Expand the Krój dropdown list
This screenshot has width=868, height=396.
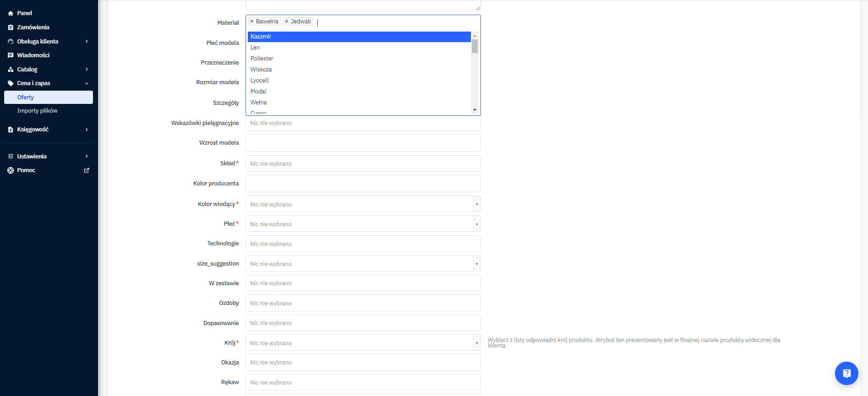coord(476,343)
